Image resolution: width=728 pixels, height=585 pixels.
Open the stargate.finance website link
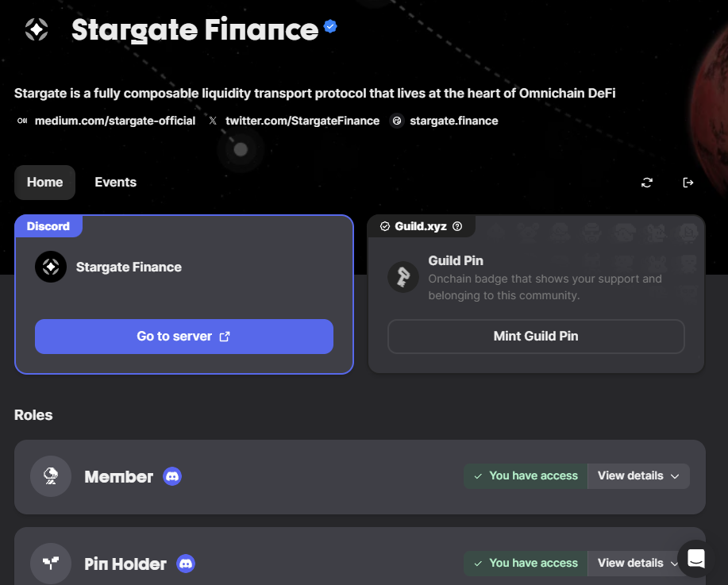click(x=453, y=121)
